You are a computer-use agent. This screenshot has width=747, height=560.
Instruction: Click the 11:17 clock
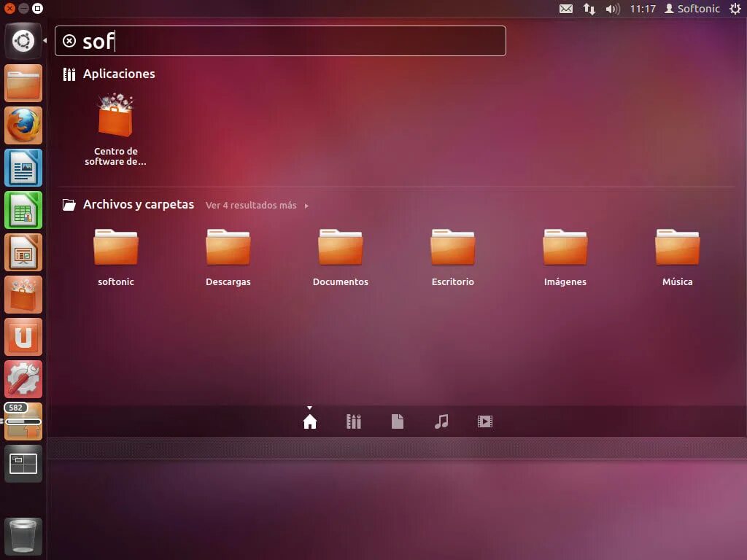(643, 9)
